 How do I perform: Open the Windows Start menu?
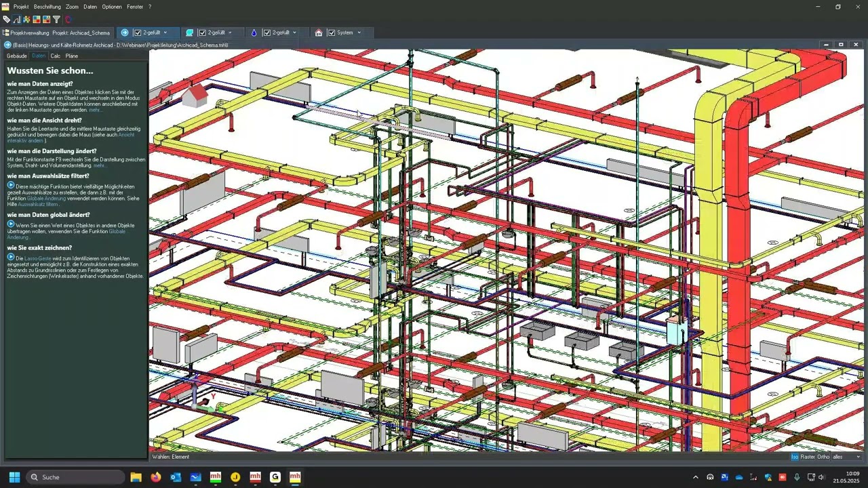point(14,477)
